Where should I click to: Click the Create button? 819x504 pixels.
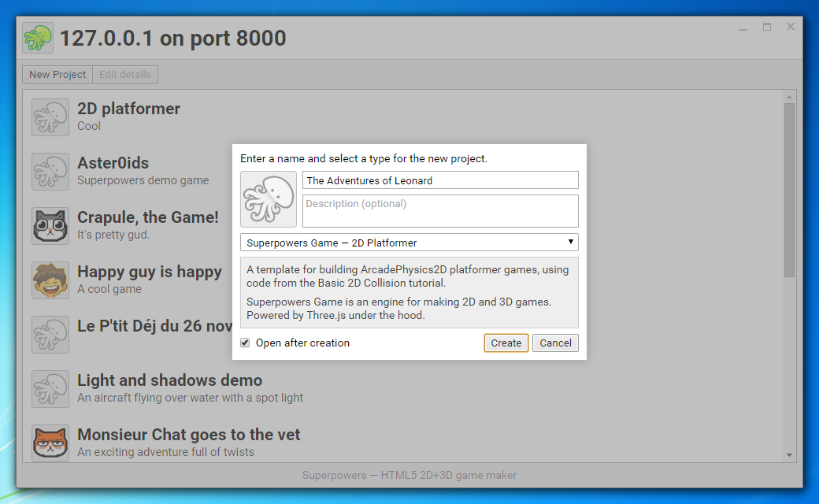(x=506, y=343)
